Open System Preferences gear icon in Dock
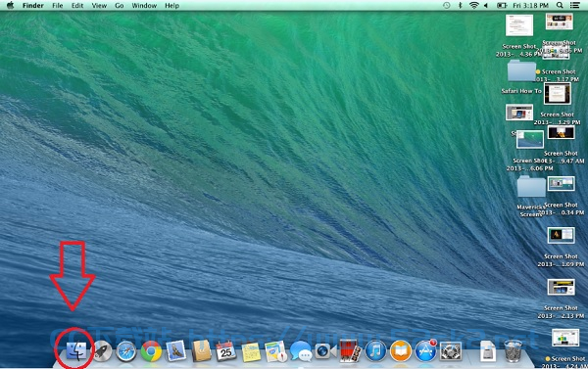588x369 pixels. 451,351
